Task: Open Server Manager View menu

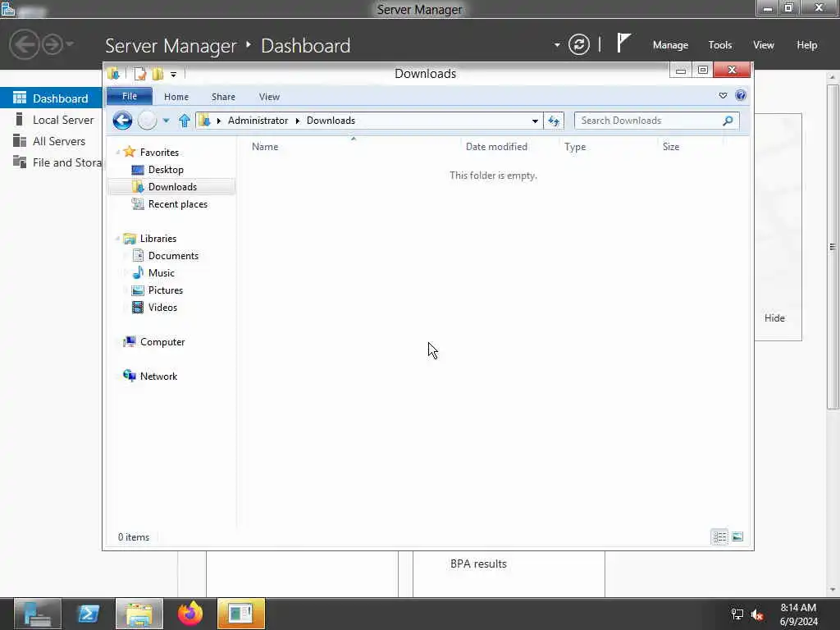Action: 764,45
